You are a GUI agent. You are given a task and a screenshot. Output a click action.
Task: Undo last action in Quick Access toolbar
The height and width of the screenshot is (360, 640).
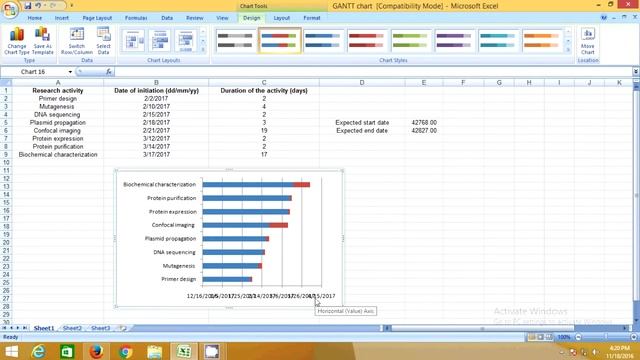pyautogui.click(x=38, y=6)
